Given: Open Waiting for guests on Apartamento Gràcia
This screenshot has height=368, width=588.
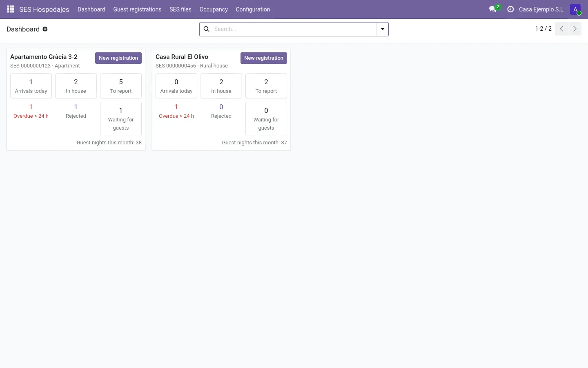Looking at the screenshot, I should 121,119.
